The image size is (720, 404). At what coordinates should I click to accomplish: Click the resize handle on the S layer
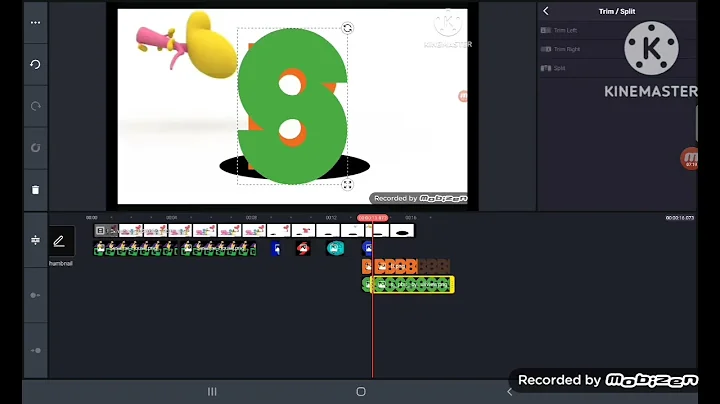click(x=348, y=185)
